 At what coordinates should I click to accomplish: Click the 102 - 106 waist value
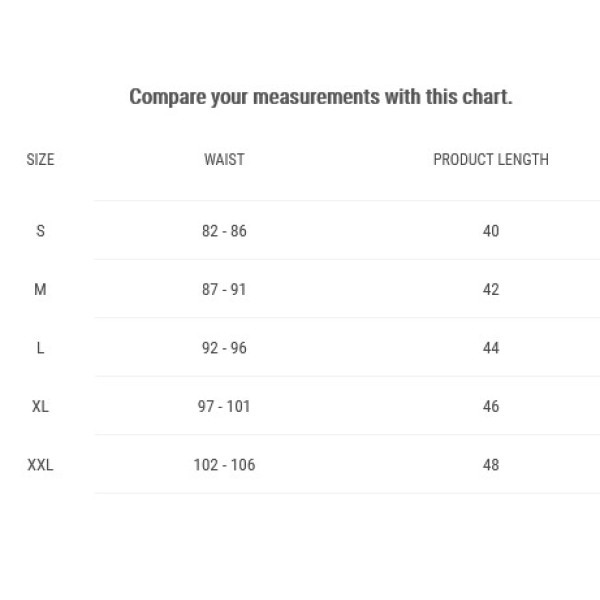coord(224,465)
